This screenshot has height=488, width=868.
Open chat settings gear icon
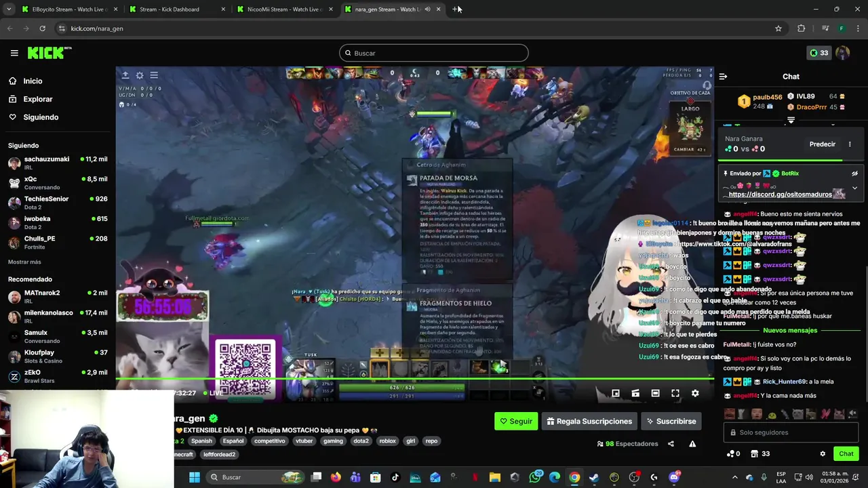(823, 454)
